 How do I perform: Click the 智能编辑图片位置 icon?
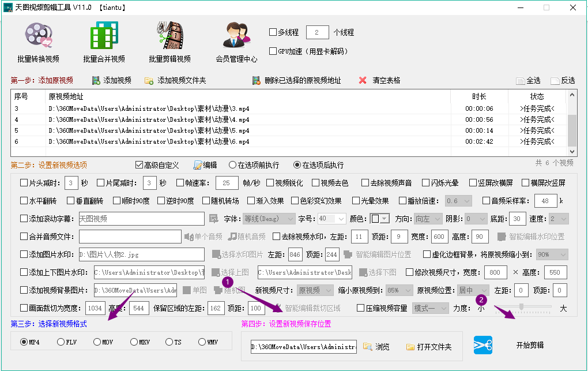348,254
